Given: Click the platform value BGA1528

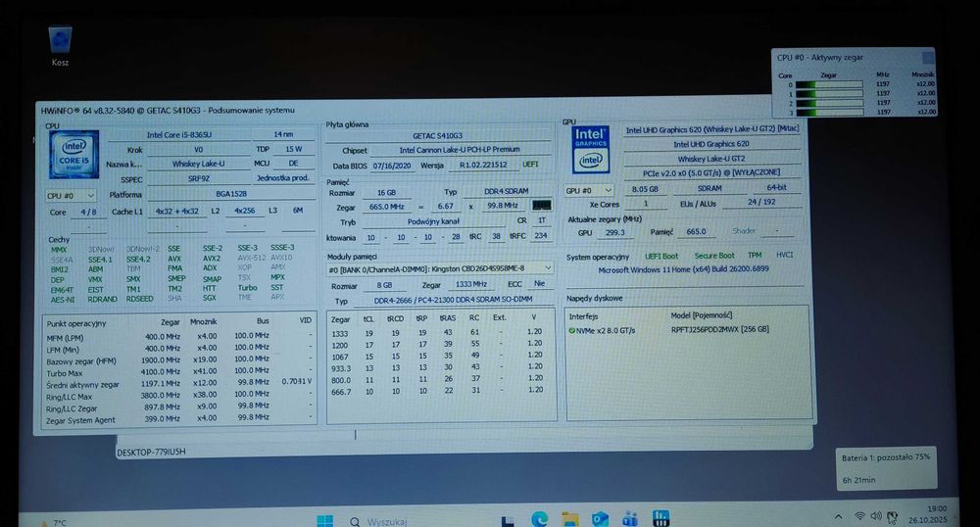Looking at the screenshot, I should point(230,194).
